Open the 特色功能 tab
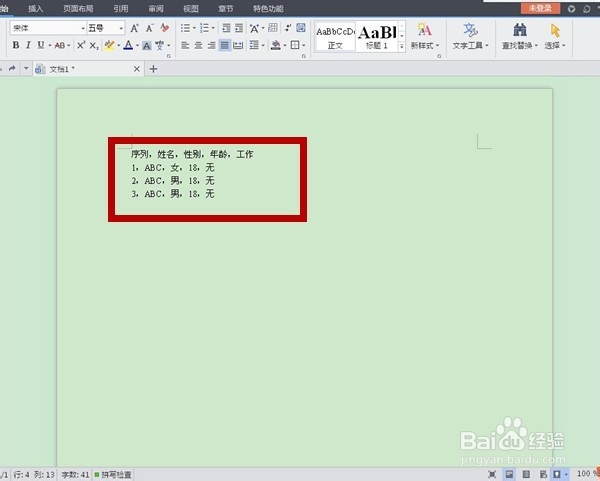Viewport: 600px width, 481px height. [x=268, y=8]
